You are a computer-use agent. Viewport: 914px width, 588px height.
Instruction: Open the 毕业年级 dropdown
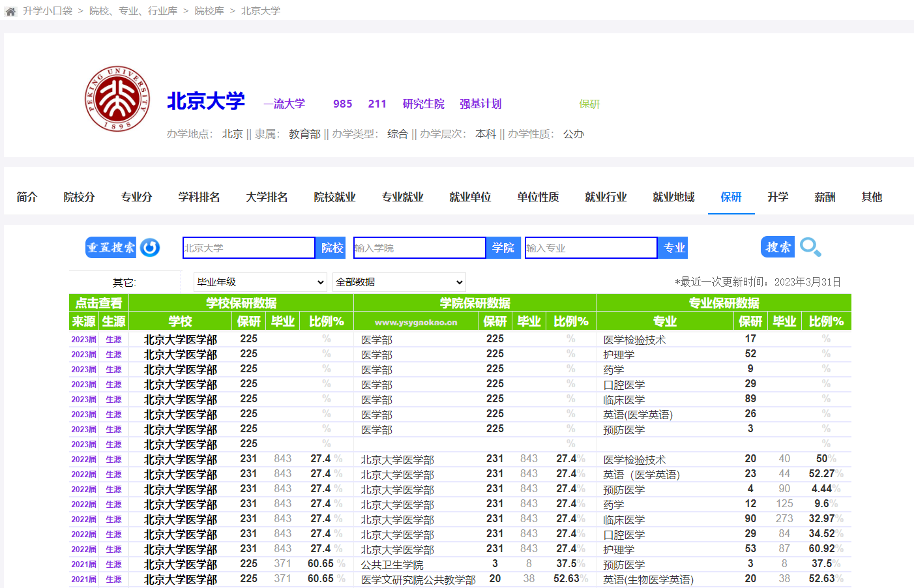pyautogui.click(x=260, y=282)
